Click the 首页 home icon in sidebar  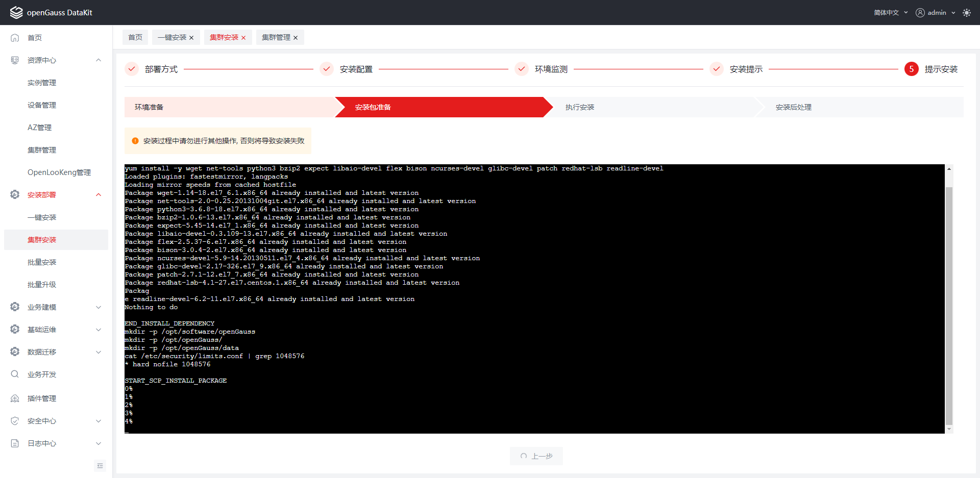tap(15, 38)
